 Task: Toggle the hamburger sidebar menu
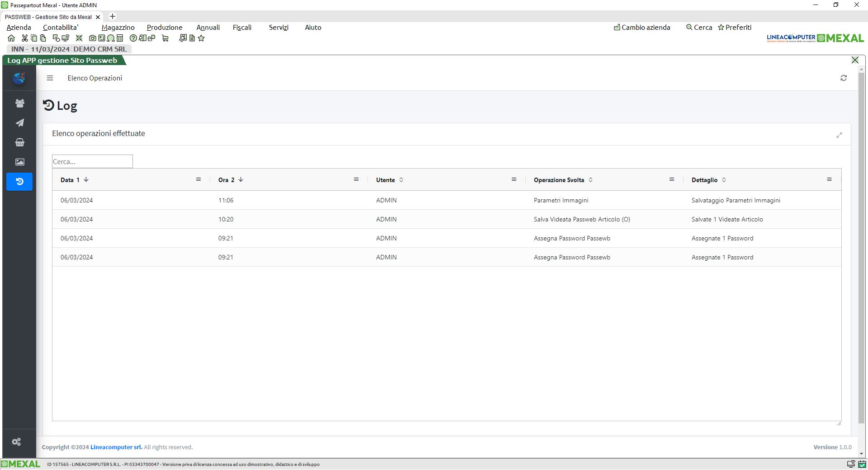50,78
